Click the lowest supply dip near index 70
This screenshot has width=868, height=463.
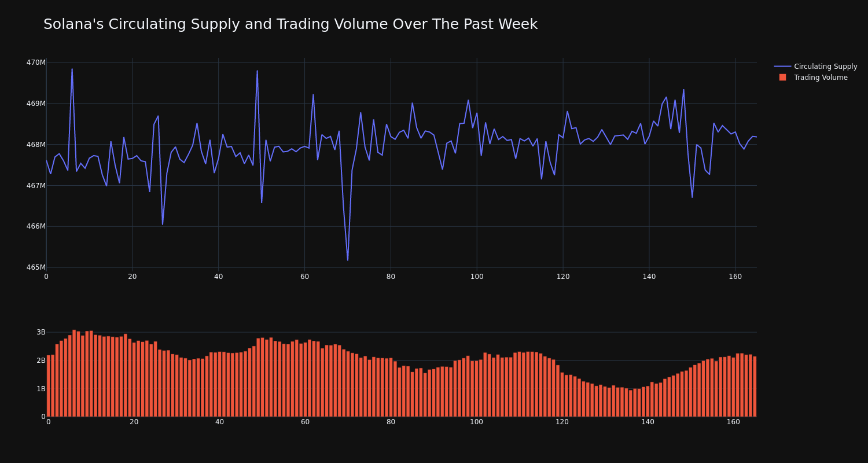click(x=348, y=260)
